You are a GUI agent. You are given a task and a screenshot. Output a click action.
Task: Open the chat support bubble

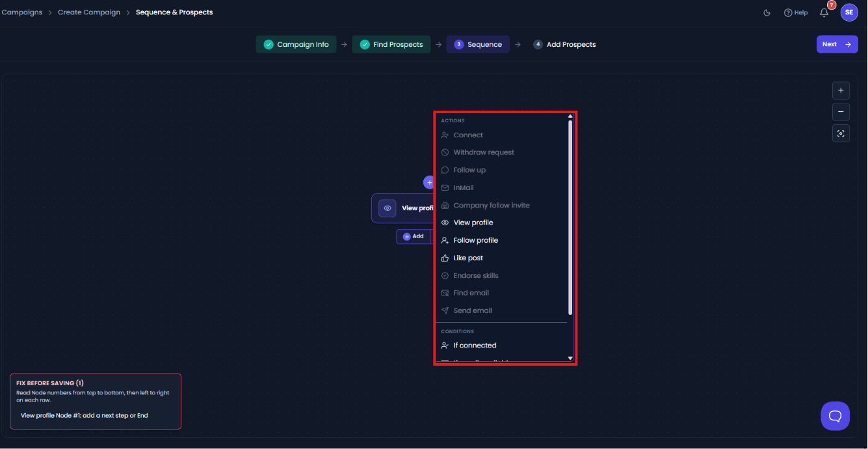(835, 416)
